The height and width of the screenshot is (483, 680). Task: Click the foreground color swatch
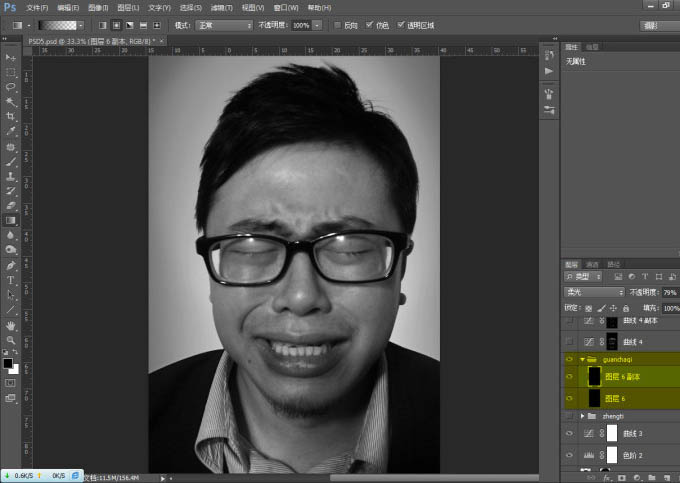pyautogui.click(x=8, y=363)
